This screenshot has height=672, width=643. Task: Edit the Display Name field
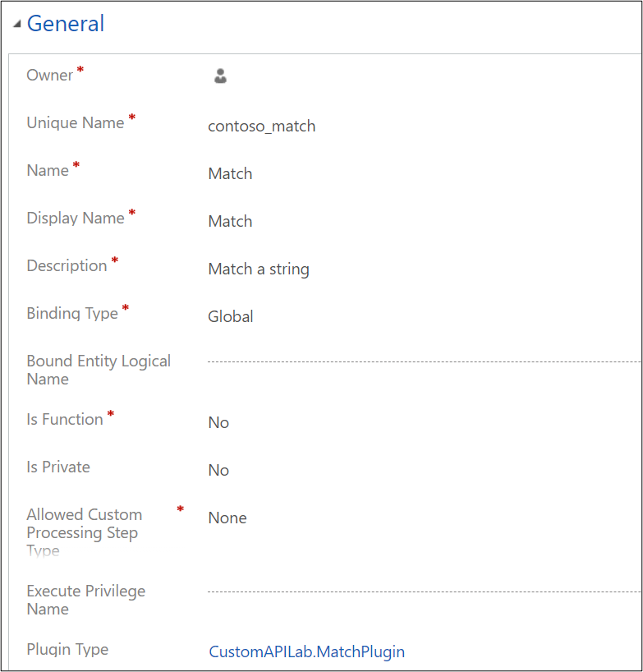point(230,221)
